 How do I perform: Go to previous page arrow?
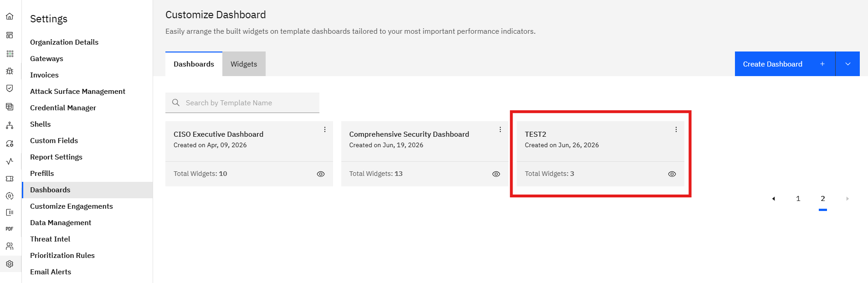click(774, 199)
